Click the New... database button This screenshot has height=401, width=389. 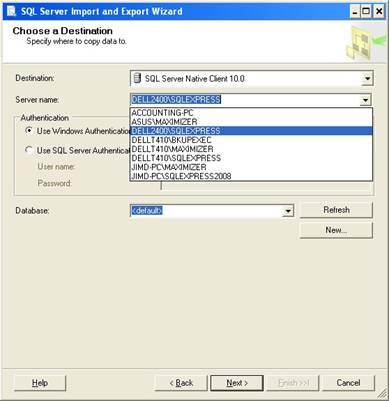click(x=336, y=230)
